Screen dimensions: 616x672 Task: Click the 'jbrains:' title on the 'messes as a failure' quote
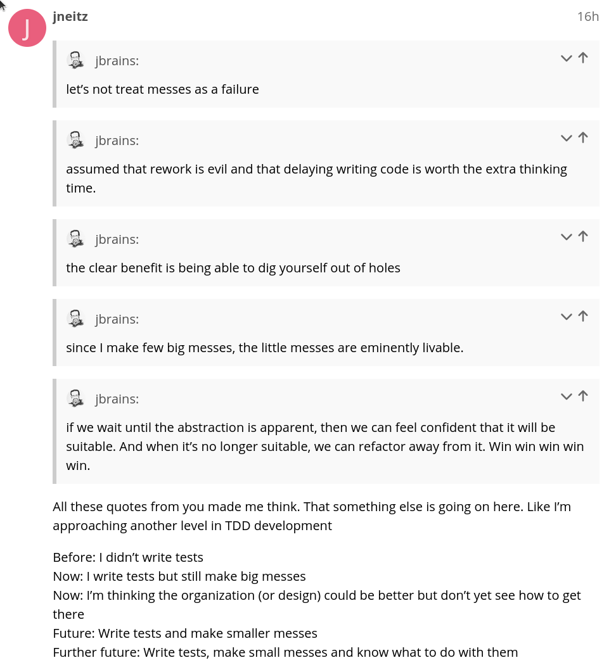tap(117, 61)
